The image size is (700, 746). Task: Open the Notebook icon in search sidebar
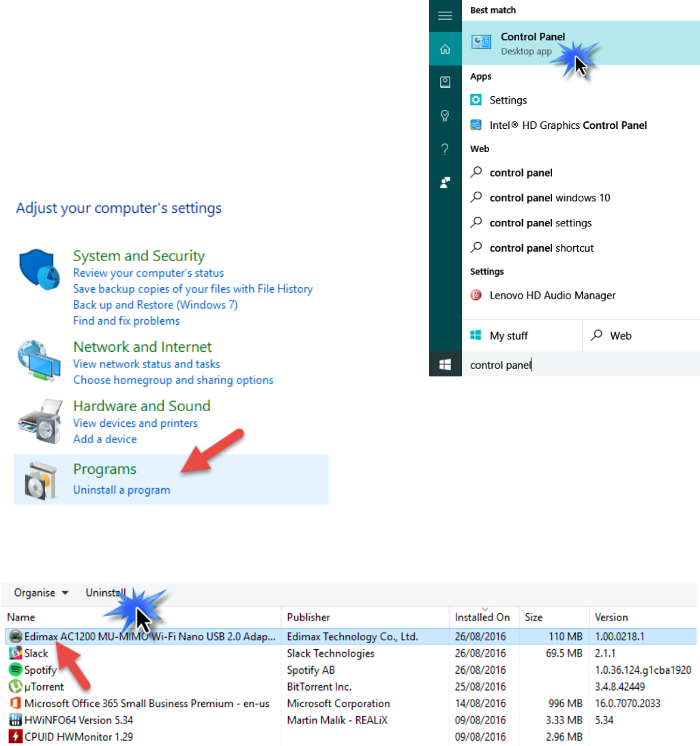(445, 83)
